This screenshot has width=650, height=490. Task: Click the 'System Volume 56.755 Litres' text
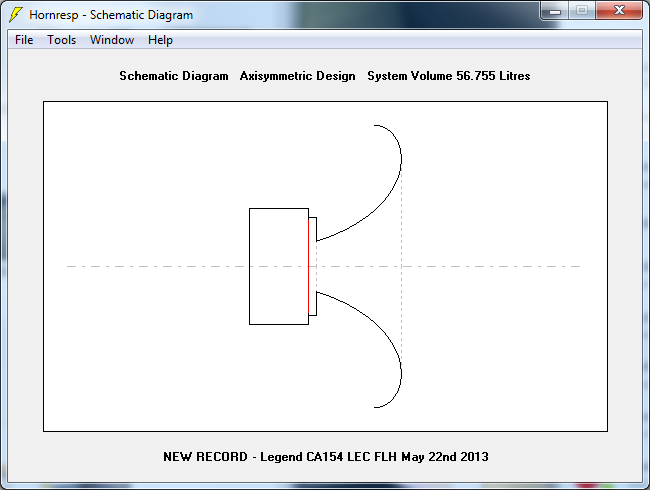[449, 76]
